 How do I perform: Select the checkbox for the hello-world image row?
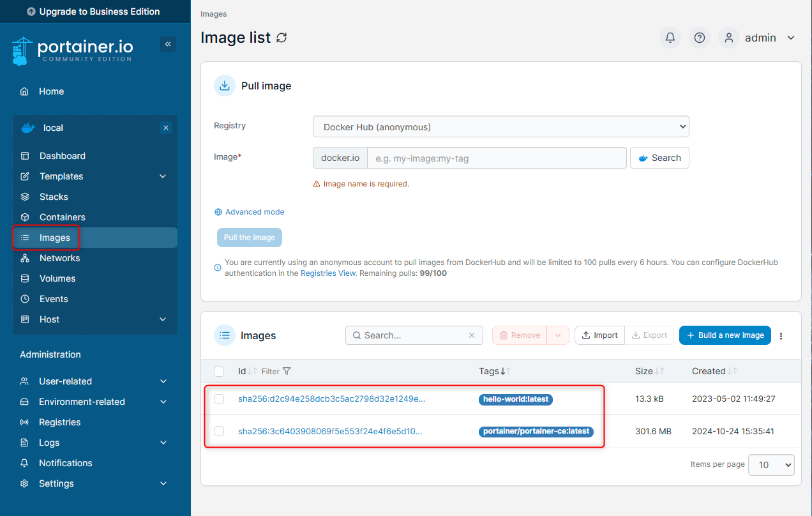click(x=219, y=398)
